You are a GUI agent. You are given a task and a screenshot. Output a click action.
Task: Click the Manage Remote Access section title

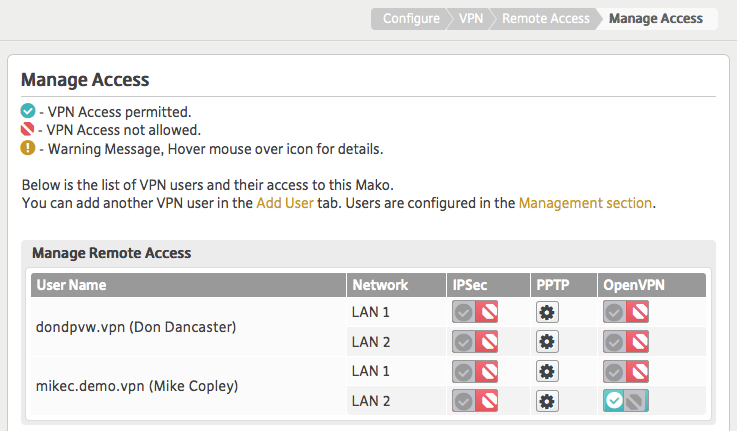[x=111, y=253]
